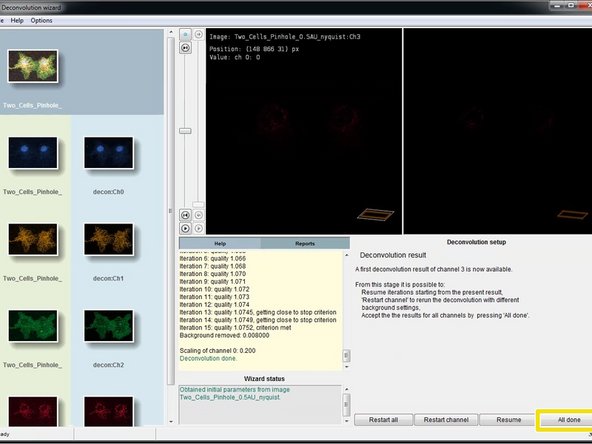This screenshot has height=444, width=592.
Task: Click the 'Wizard status' heading
Action: (264, 379)
